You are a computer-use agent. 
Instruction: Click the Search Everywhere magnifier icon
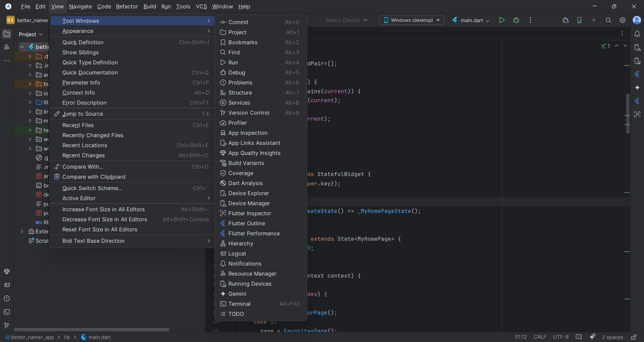[x=608, y=20]
